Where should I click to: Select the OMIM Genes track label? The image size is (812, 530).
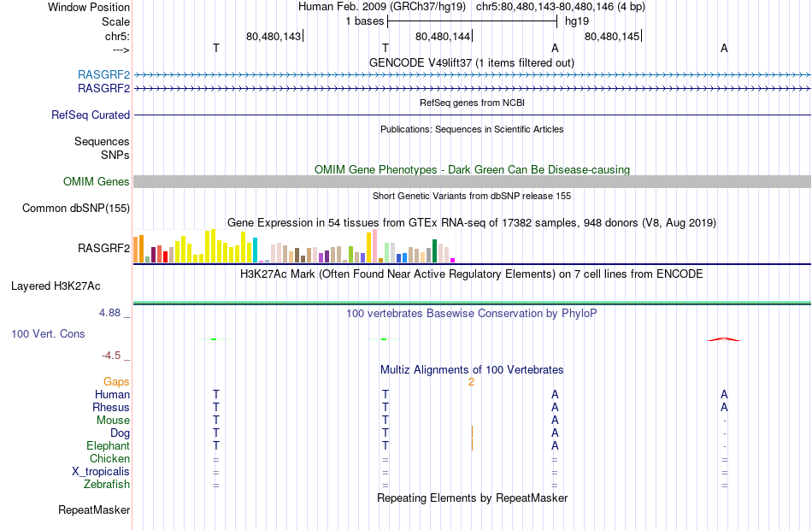tap(97, 182)
